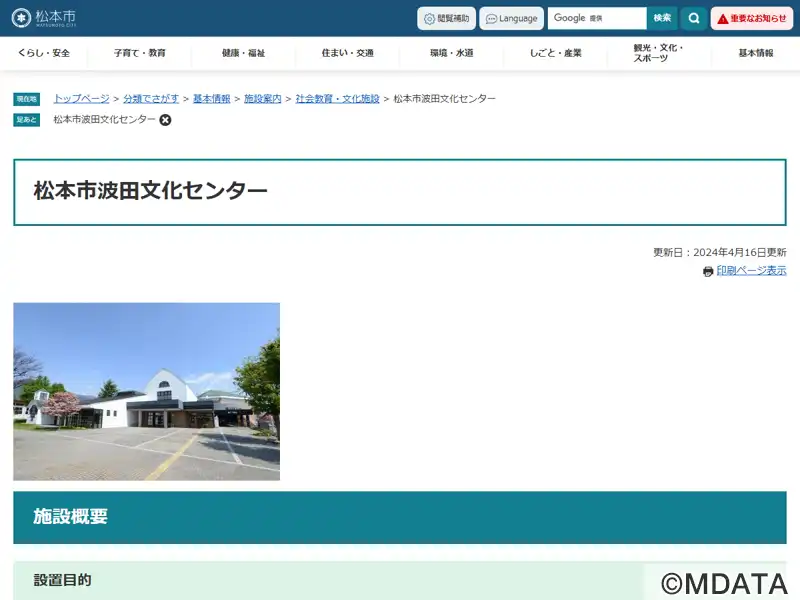The image size is (800, 600).
Task: Open the くらし・安全 menu
Action: pyautogui.click(x=44, y=53)
